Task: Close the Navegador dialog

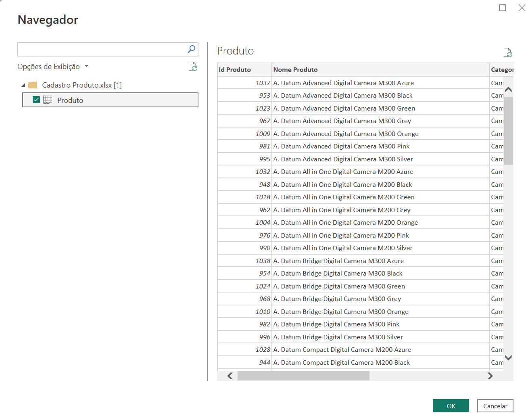Action: pos(522,8)
